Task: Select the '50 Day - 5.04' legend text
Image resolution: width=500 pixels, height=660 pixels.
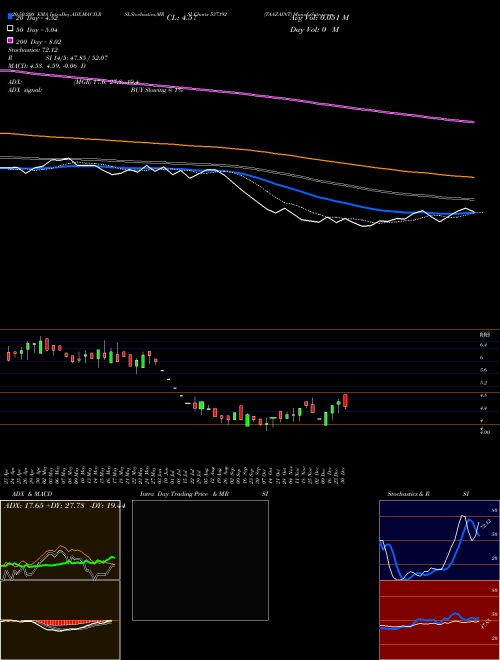Action: [x=37, y=30]
